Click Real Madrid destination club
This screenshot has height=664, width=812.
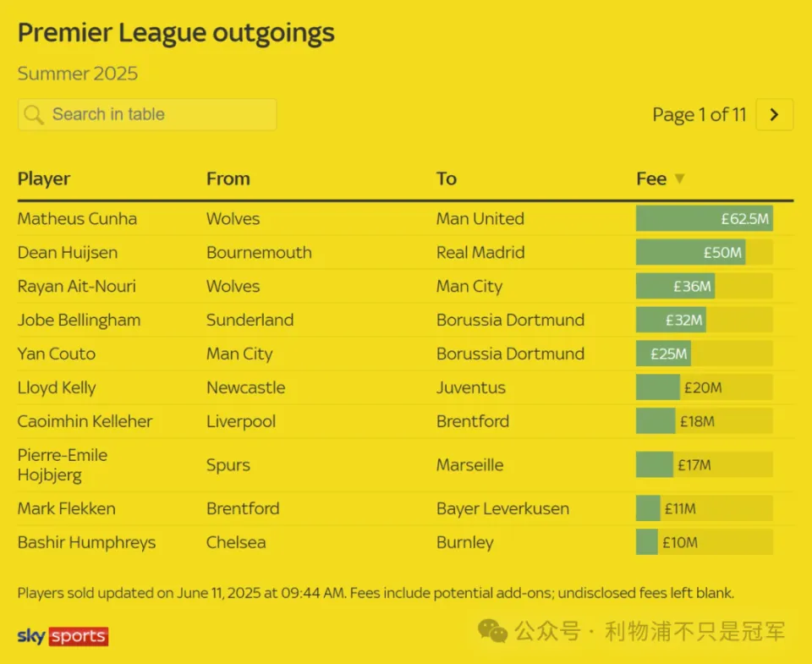480,253
